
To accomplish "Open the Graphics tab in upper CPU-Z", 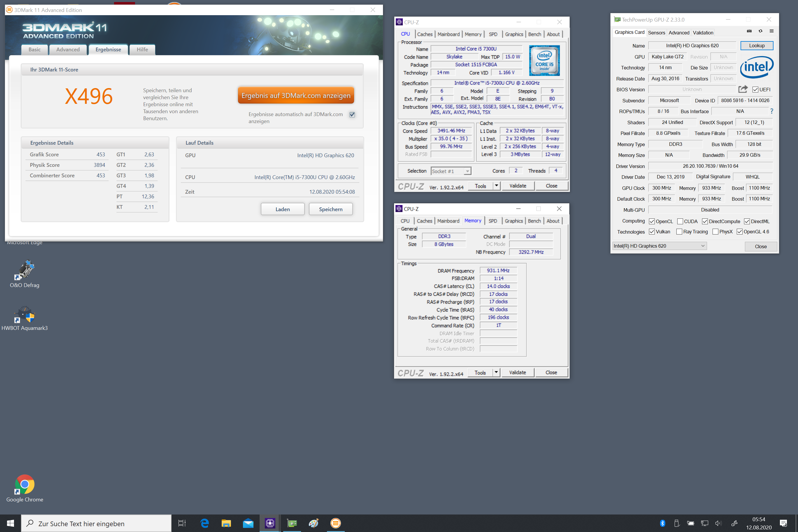I will pos(514,34).
